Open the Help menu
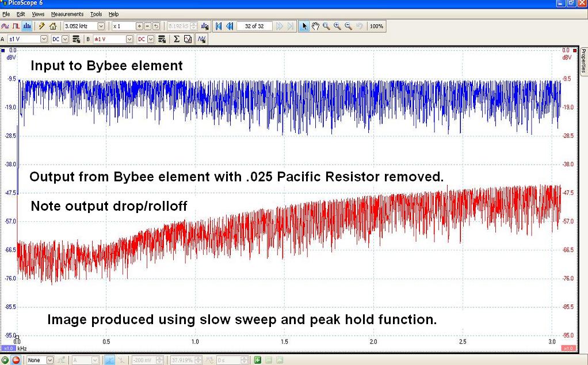This screenshot has width=588, height=365. (x=113, y=14)
